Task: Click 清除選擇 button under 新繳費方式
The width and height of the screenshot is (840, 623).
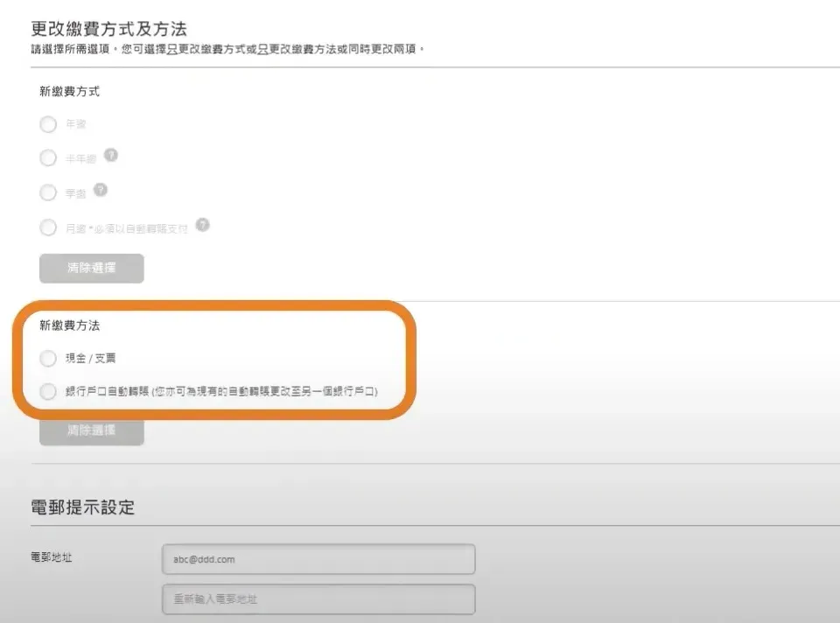Action: 92,268
